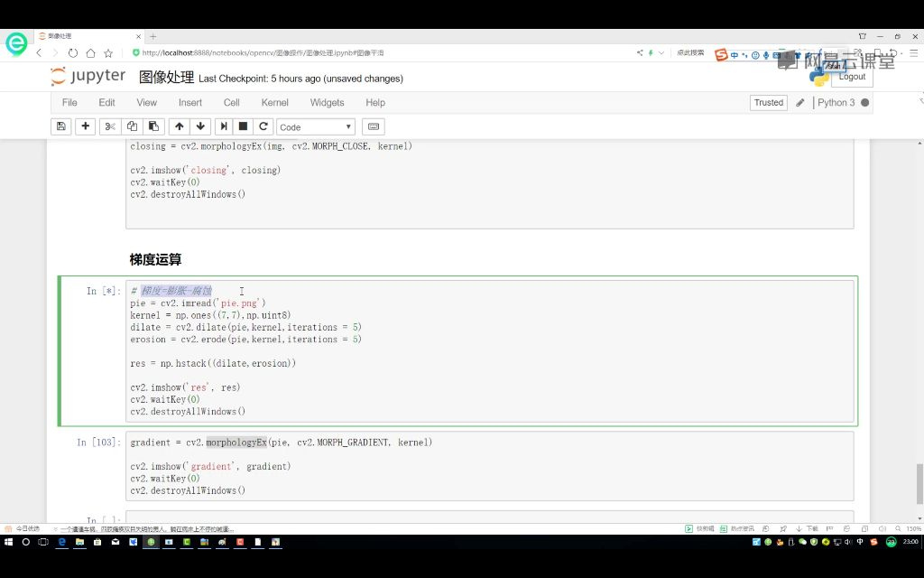Open 热点资讯 news in status bar
924x578 pixels.
(x=738, y=528)
